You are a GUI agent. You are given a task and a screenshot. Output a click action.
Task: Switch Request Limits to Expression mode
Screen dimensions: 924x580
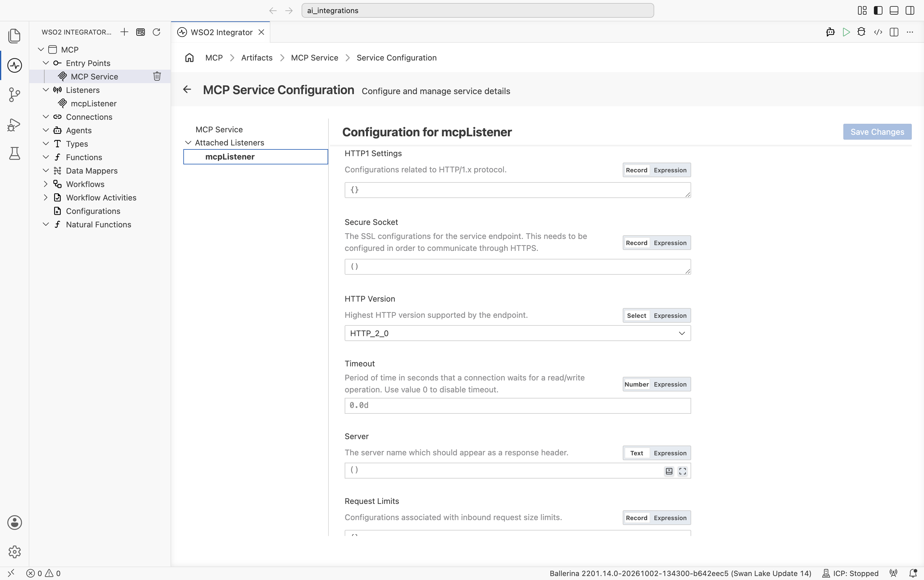click(670, 518)
